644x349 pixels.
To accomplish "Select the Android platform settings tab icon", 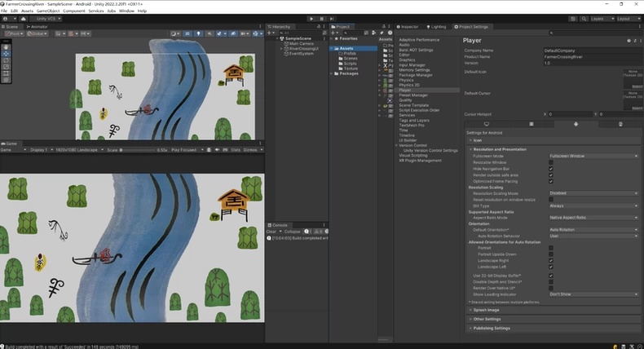I will click(576, 124).
